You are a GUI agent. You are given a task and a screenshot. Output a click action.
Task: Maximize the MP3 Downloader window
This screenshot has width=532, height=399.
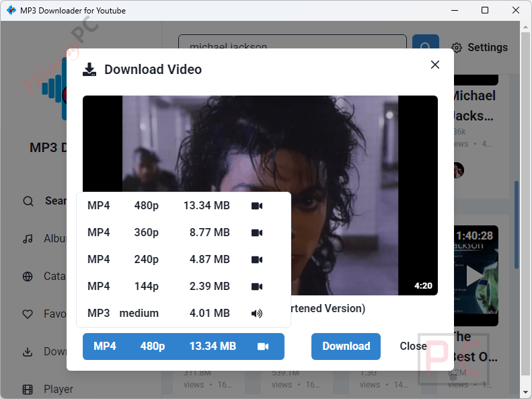[x=485, y=10]
